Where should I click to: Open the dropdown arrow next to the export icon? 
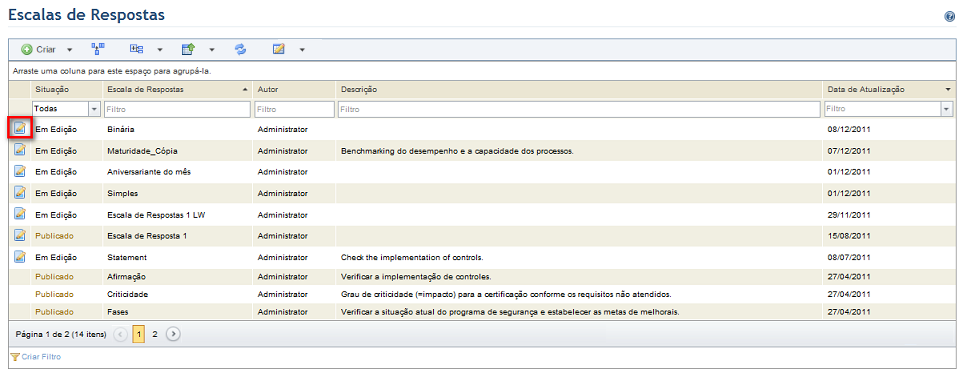[212, 50]
